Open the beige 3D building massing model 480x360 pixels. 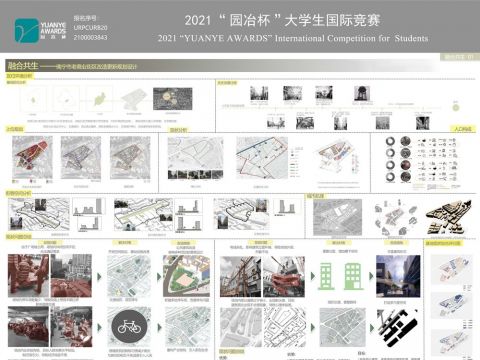click(x=449, y=217)
